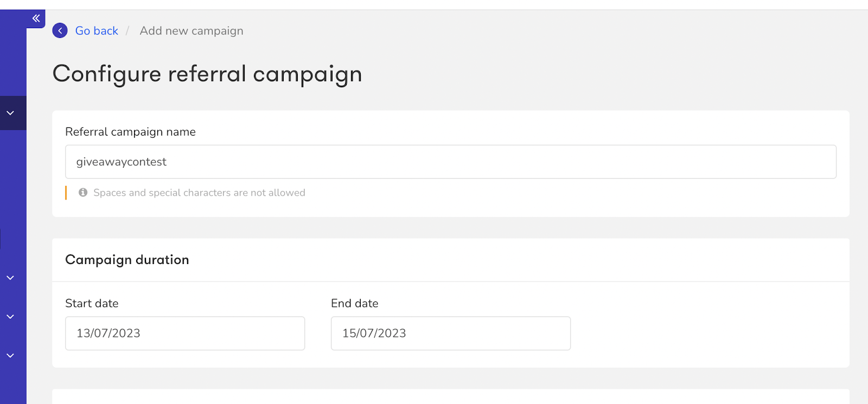Open the End date picker field

[x=451, y=334]
